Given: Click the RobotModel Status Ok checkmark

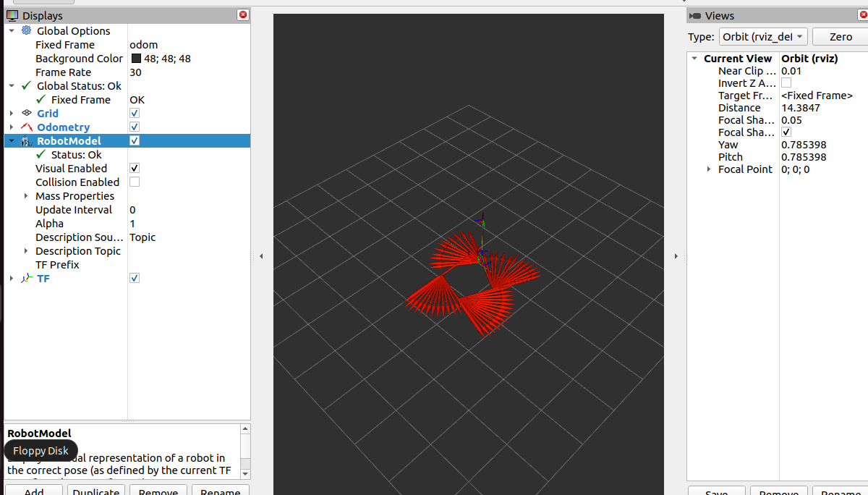Looking at the screenshot, I should (41, 154).
